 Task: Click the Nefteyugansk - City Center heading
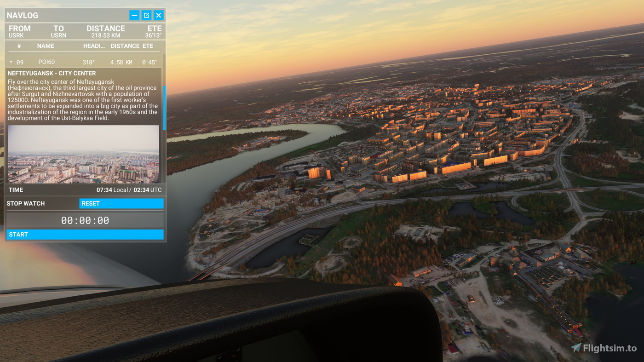[x=52, y=73]
